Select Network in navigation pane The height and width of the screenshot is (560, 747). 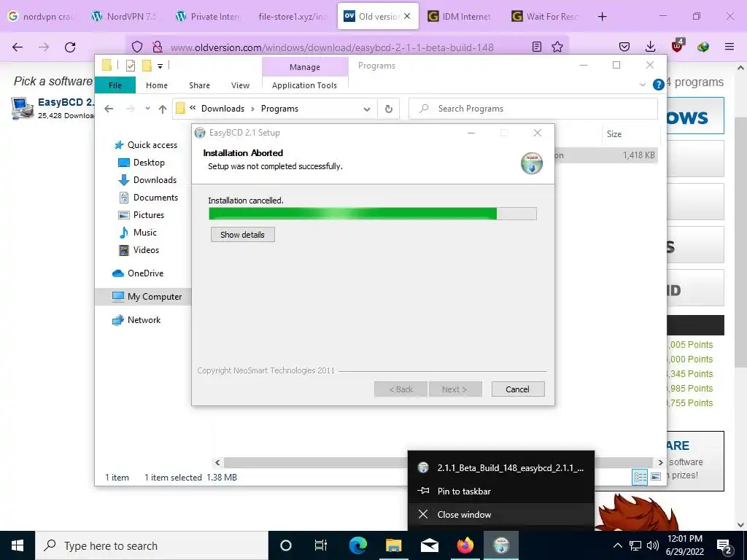136,320
